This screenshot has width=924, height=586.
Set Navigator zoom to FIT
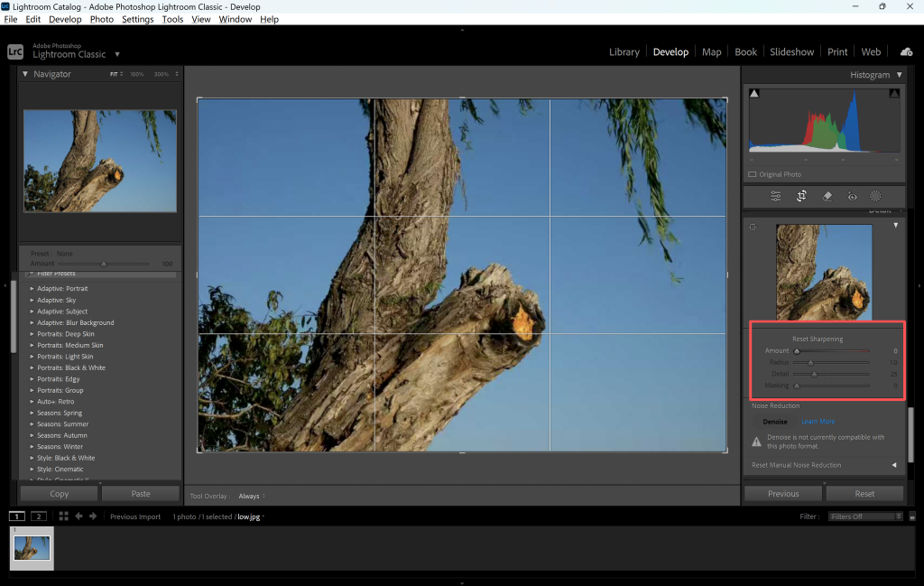pyautogui.click(x=114, y=74)
